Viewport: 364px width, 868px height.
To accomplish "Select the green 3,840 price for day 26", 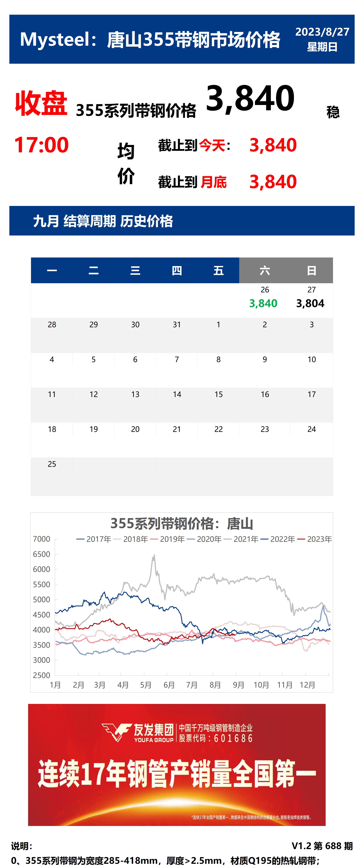I will 263,304.
